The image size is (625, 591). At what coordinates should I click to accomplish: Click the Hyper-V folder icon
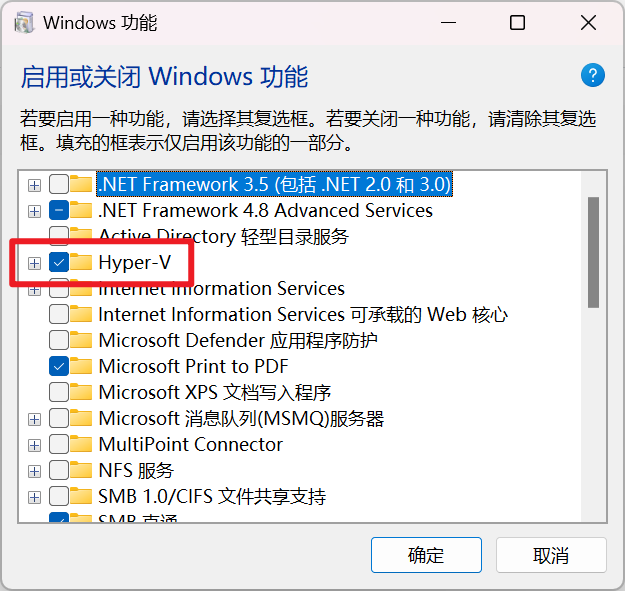82,263
